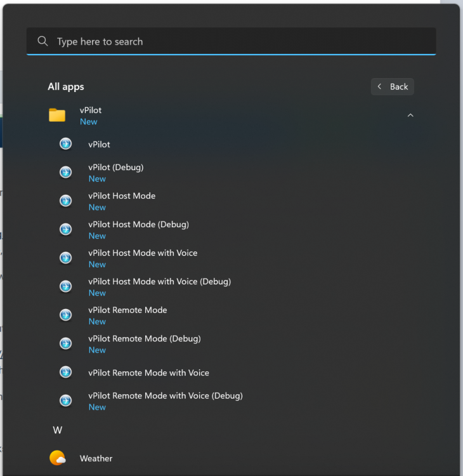Click the Weather app sun icon

58,458
